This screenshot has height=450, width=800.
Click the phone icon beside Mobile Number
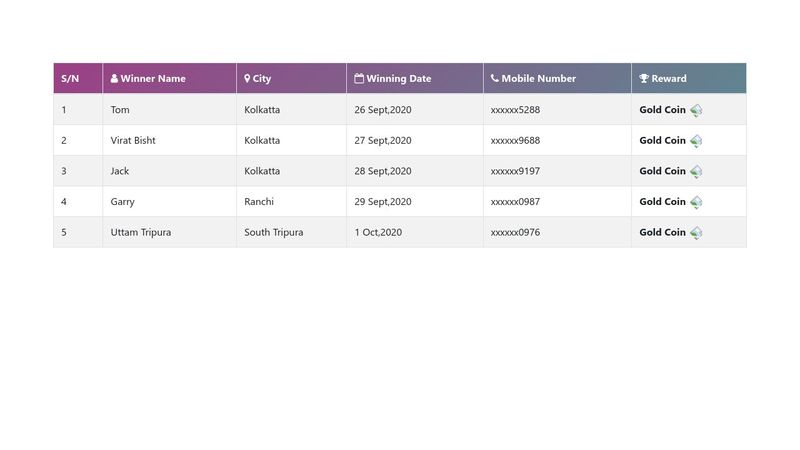pos(495,78)
